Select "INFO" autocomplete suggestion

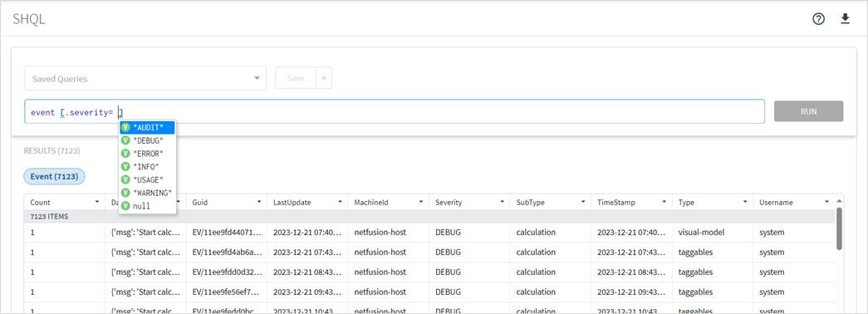pyautogui.click(x=147, y=167)
